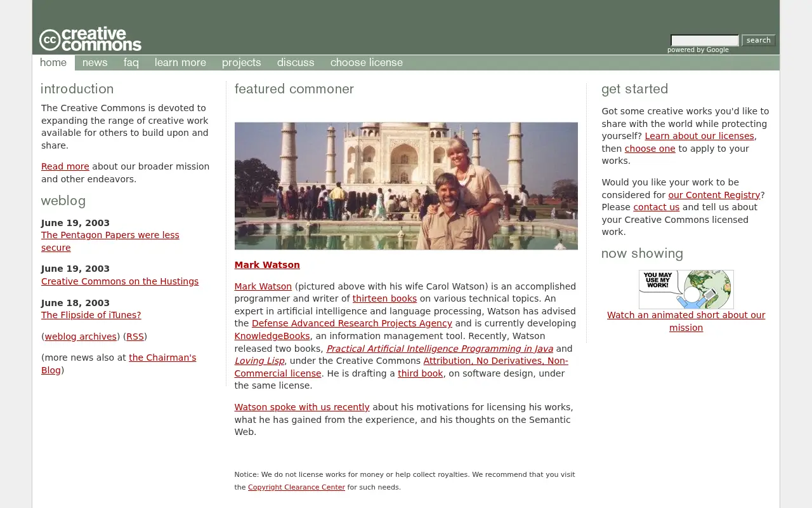Open the projects tab
The width and height of the screenshot is (812, 508).
242,63
